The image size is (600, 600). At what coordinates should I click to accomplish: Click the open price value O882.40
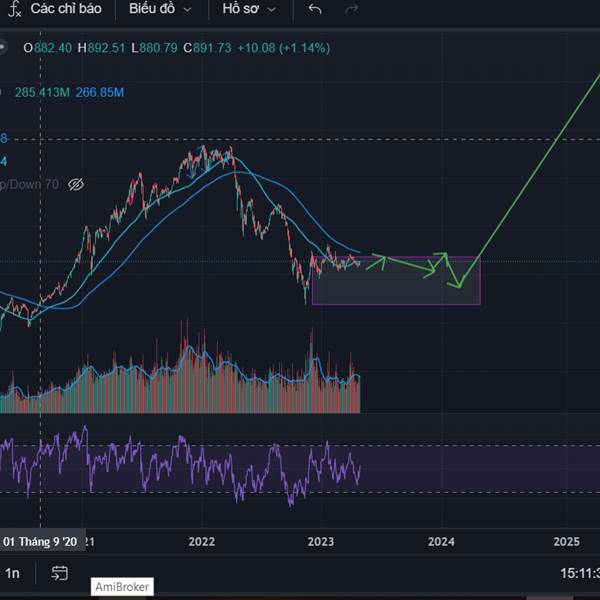[x=47, y=48]
